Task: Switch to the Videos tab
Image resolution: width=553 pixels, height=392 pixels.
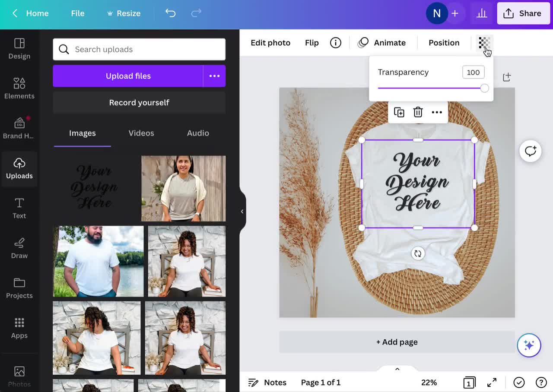Action: (141, 133)
